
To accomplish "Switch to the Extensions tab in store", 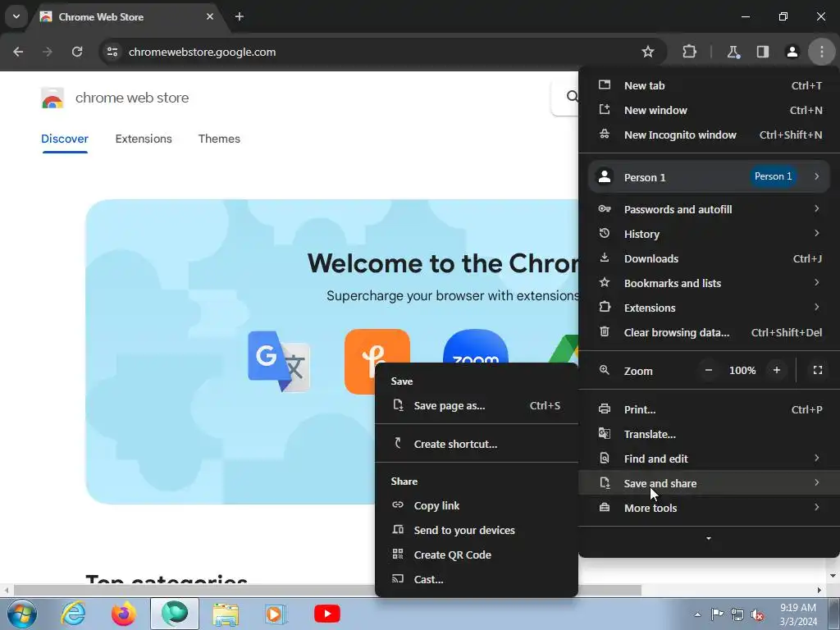I will (144, 139).
